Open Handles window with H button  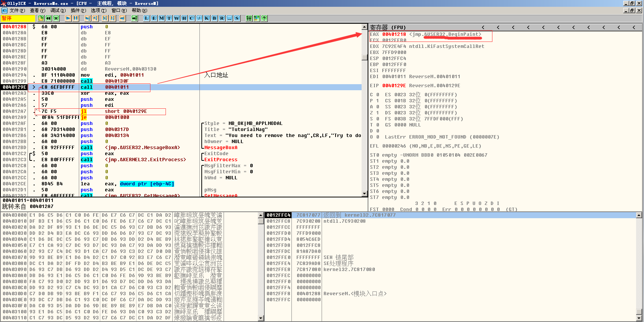point(184,18)
